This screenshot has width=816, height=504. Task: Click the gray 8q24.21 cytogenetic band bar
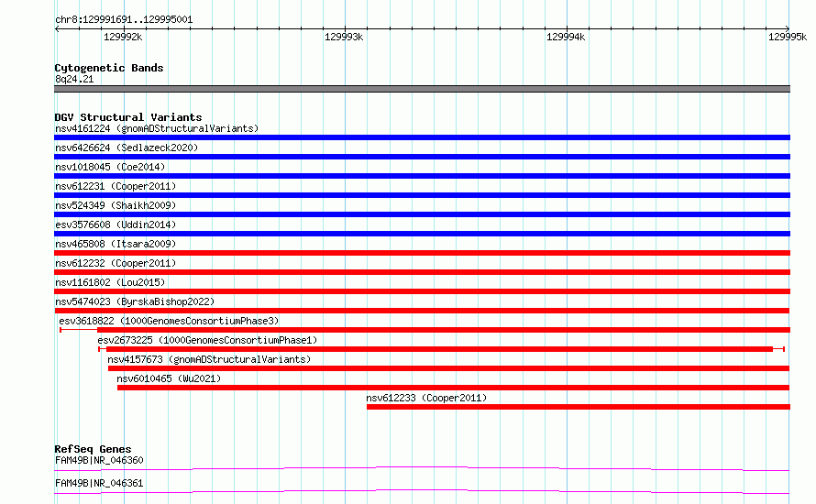click(422, 89)
